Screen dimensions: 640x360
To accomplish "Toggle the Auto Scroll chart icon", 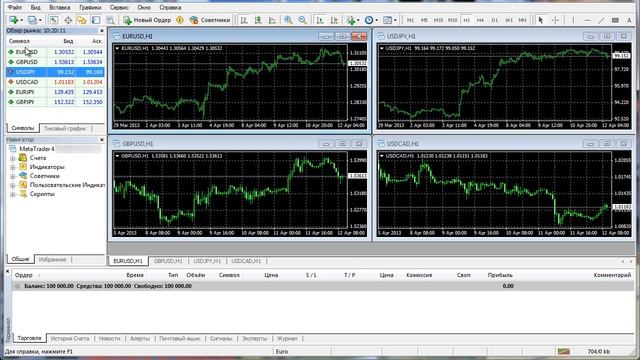I will (x=320, y=20).
